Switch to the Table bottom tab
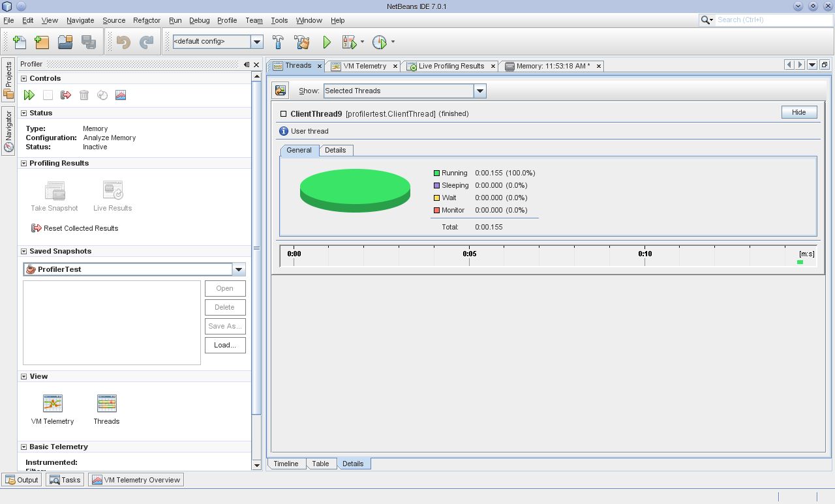This screenshot has height=504, width=835. tap(320, 464)
